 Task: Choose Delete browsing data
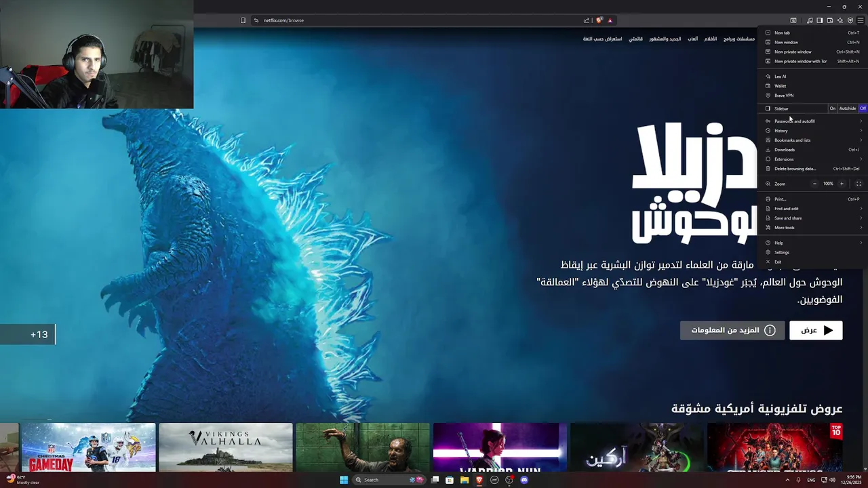point(812,169)
